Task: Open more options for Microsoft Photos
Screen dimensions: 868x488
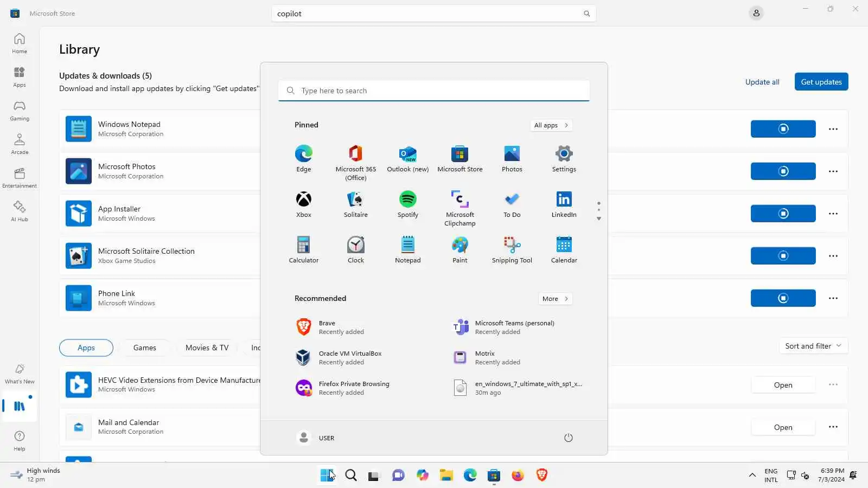Action: coord(833,171)
